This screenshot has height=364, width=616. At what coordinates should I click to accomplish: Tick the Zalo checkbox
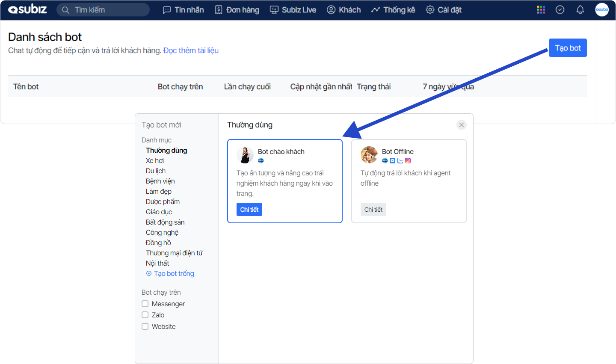(145, 315)
